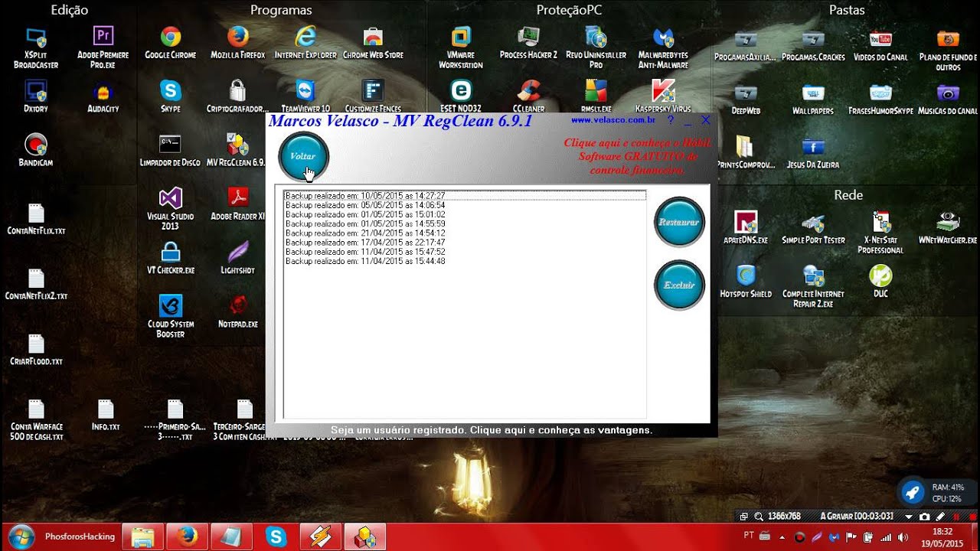Open the Hotspot Shield desktop icon
Viewport: 980px width, 551px height.
pyautogui.click(x=746, y=282)
